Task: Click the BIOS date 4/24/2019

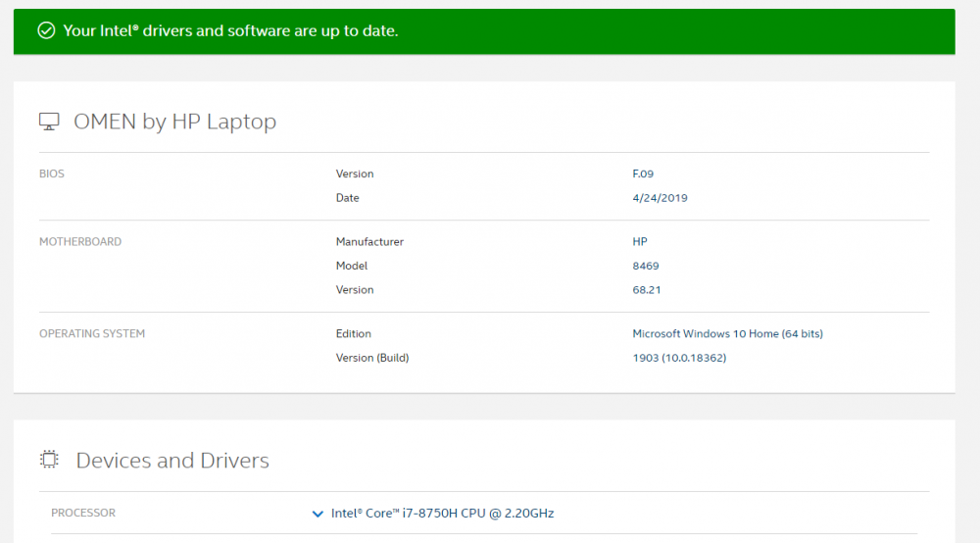Action: click(x=660, y=198)
